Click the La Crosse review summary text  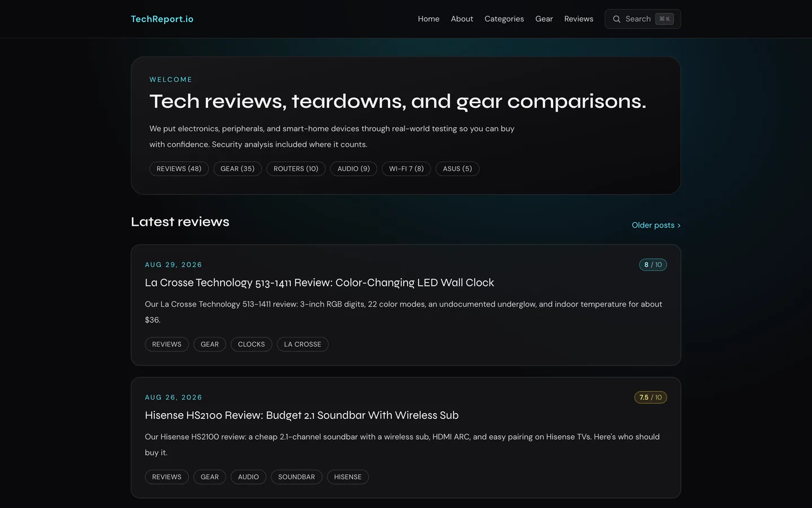404,312
